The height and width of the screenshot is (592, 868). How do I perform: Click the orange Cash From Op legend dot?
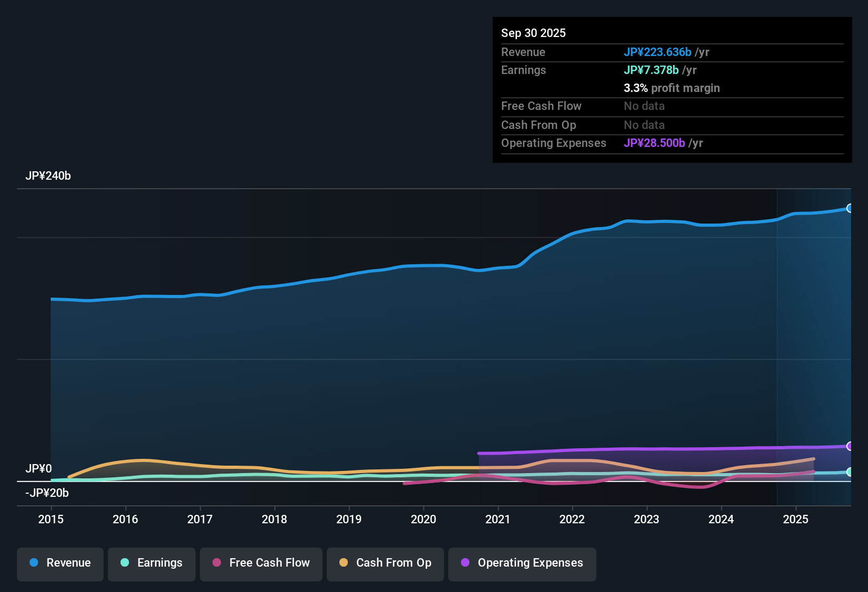point(344,563)
